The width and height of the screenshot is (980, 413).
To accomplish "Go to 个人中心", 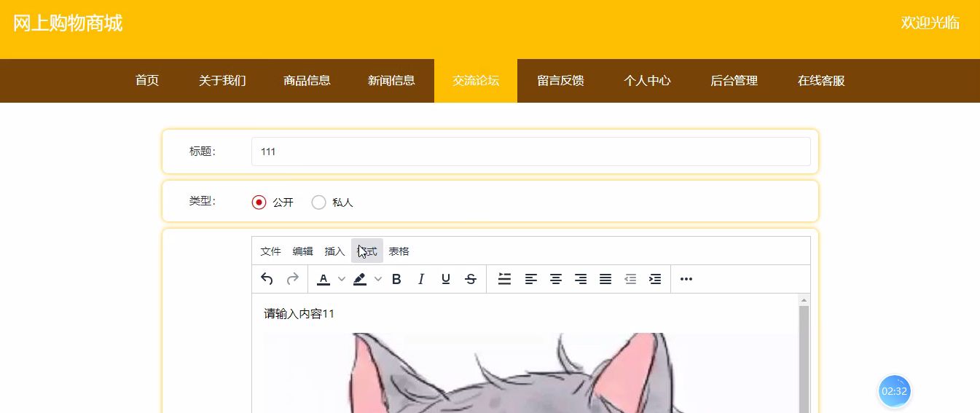I will pyautogui.click(x=647, y=81).
